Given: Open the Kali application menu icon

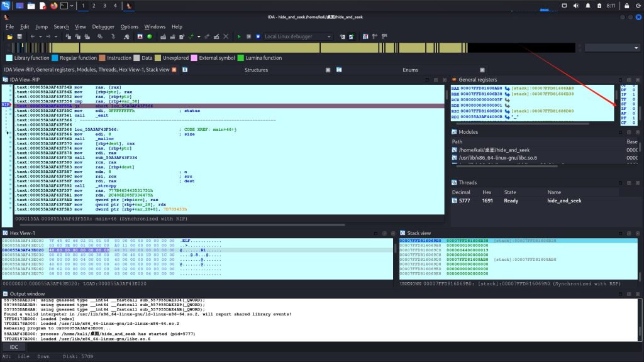Looking at the screenshot, I should (x=6, y=6).
